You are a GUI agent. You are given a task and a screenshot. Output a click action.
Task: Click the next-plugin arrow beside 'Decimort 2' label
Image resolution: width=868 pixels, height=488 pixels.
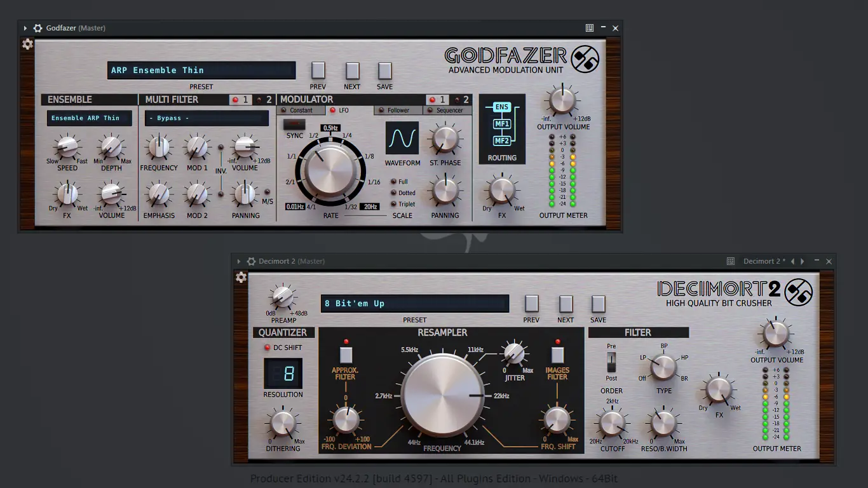pyautogui.click(x=802, y=261)
